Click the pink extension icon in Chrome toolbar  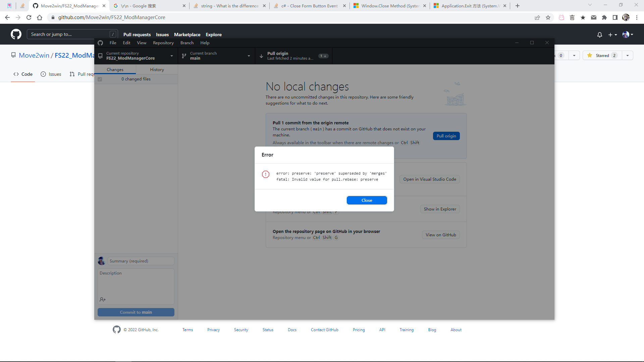[561, 17]
